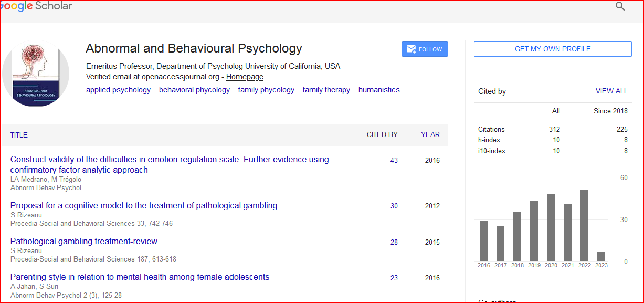The height and width of the screenshot is (303, 644).
Task: Open the journal profile picture
Action: coord(36,73)
